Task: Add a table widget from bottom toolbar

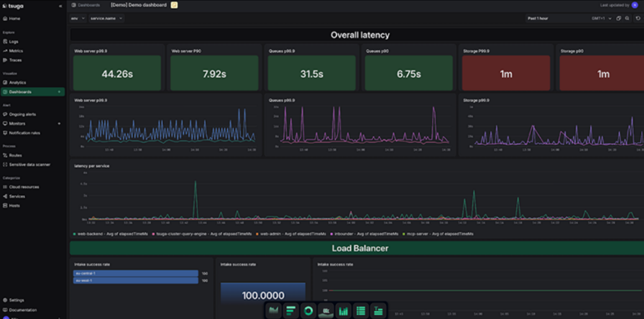Action: (361, 311)
